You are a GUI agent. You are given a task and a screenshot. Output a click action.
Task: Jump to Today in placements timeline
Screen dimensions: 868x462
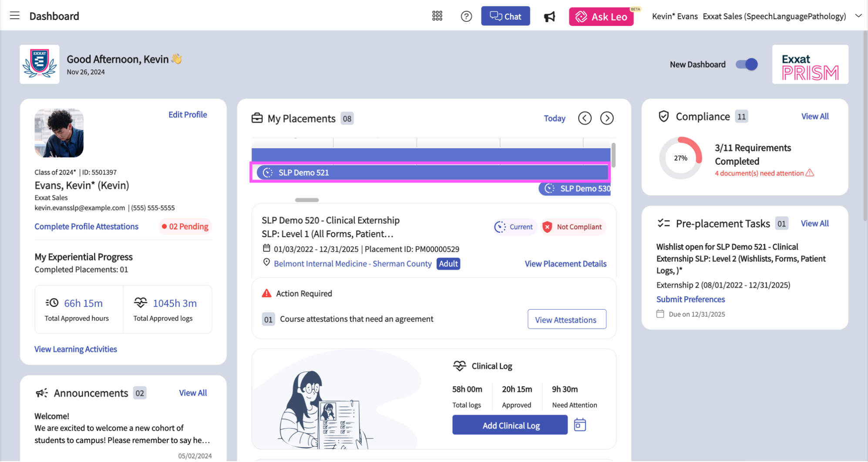[554, 118]
